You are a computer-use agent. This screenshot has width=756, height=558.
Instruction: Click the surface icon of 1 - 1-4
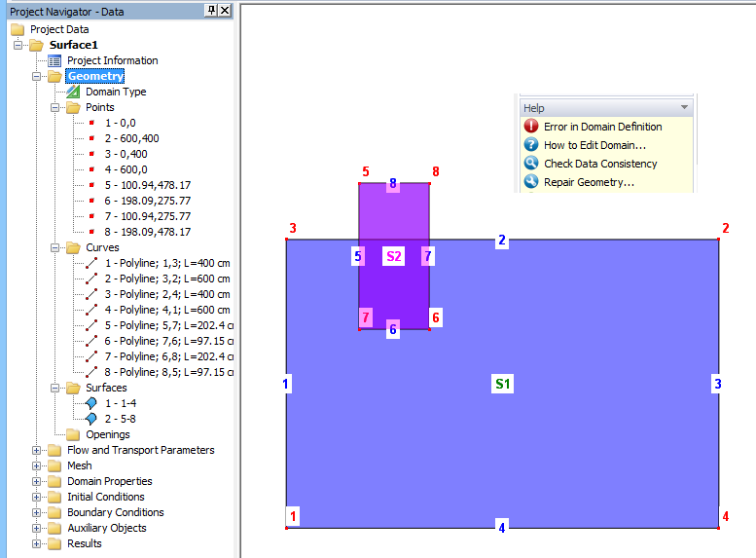pyautogui.click(x=91, y=403)
